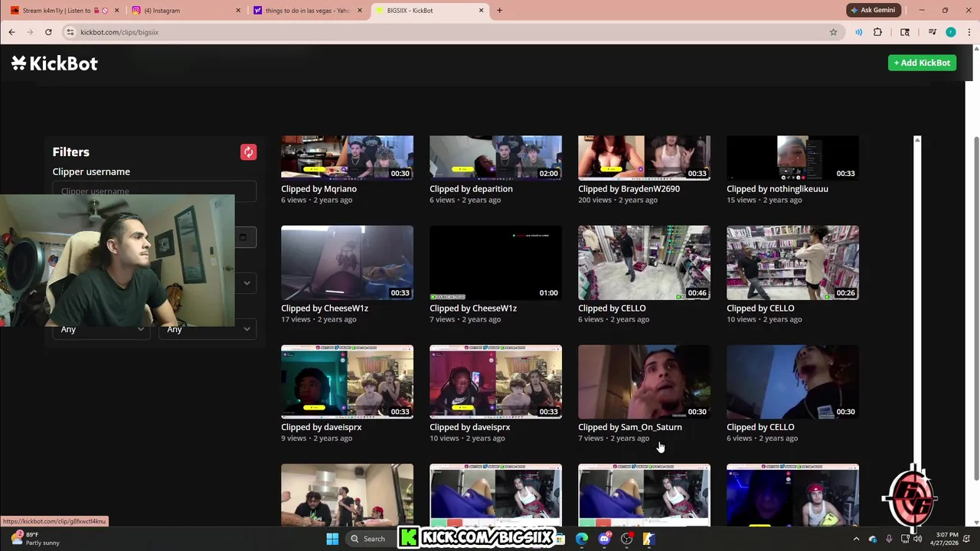This screenshot has width=980, height=551.
Task: View site information icon beside the URL
Action: [70, 32]
